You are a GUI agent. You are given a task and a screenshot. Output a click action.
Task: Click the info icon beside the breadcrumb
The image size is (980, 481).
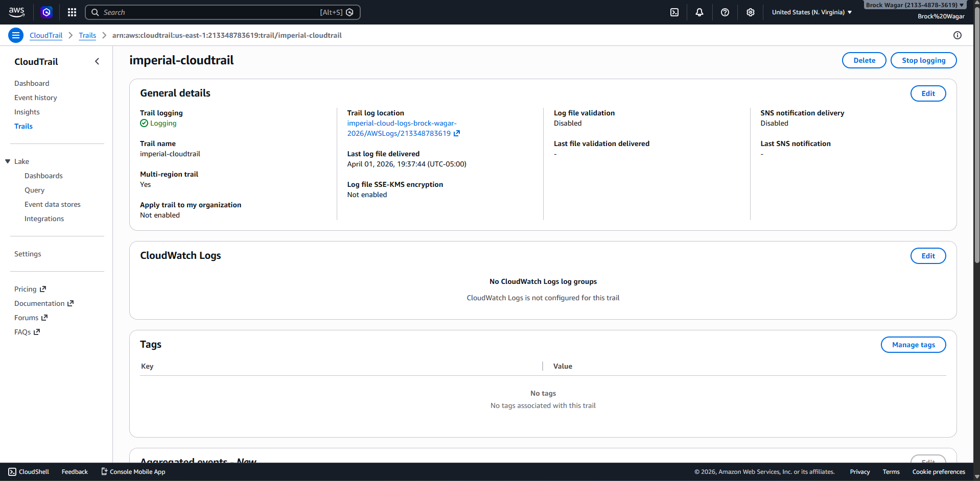pyautogui.click(x=958, y=35)
